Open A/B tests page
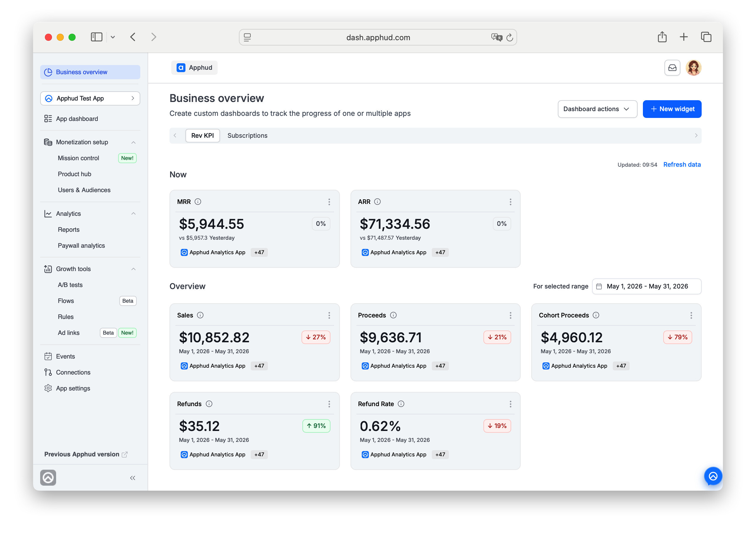Screen dimensions: 756x535 [x=70, y=285]
